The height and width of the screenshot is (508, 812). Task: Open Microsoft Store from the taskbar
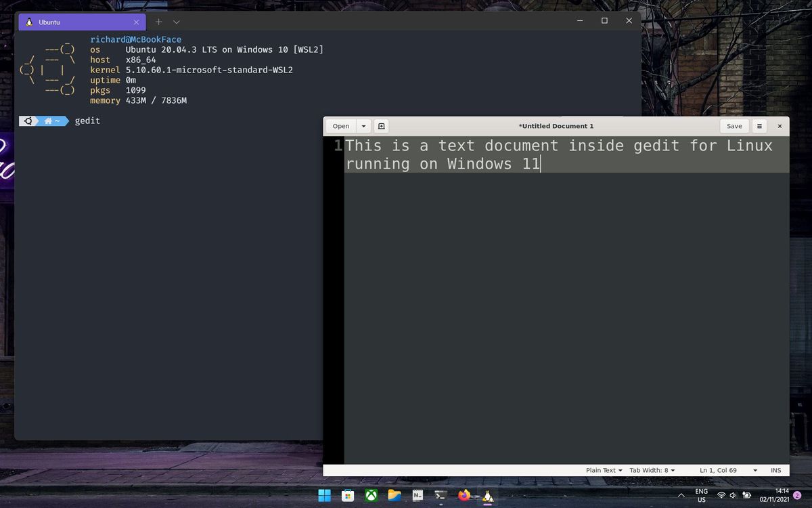point(348,496)
